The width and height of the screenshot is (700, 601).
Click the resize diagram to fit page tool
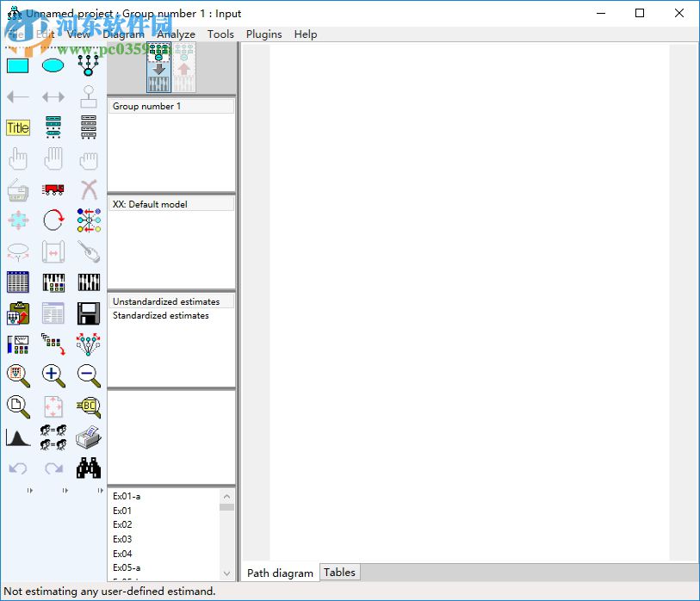53,406
